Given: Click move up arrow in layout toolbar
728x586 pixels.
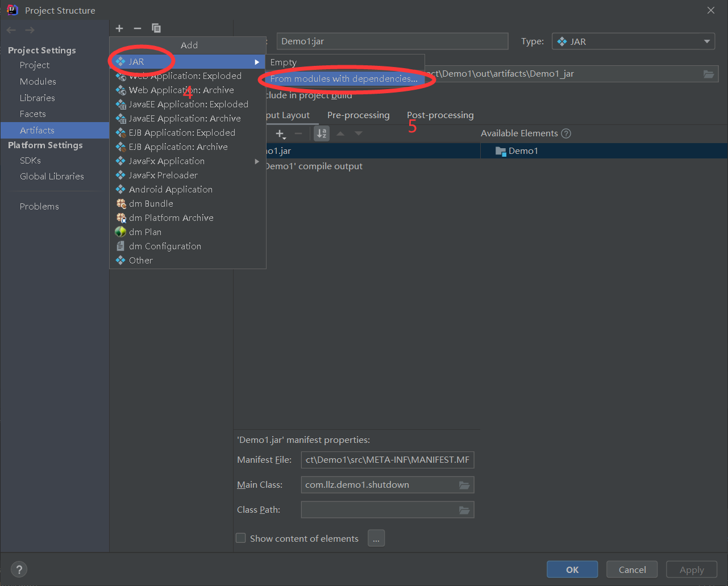Looking at the screenshot, I should (340, 133).
